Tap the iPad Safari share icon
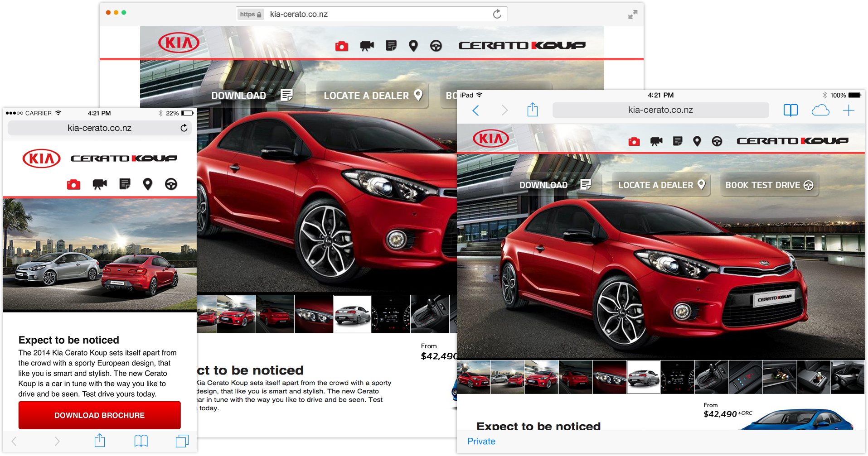This screenshot has width=868, height=456. tap(533, 110)
